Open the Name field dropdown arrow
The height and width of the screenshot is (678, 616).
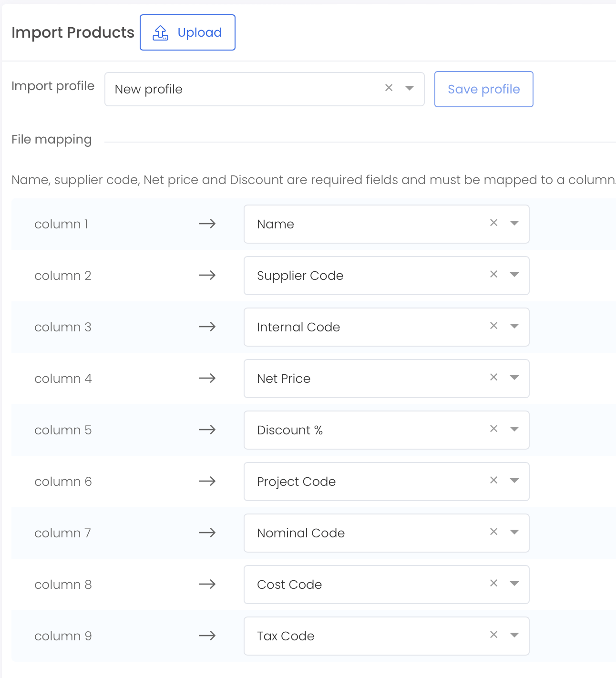tap(514, 223)
